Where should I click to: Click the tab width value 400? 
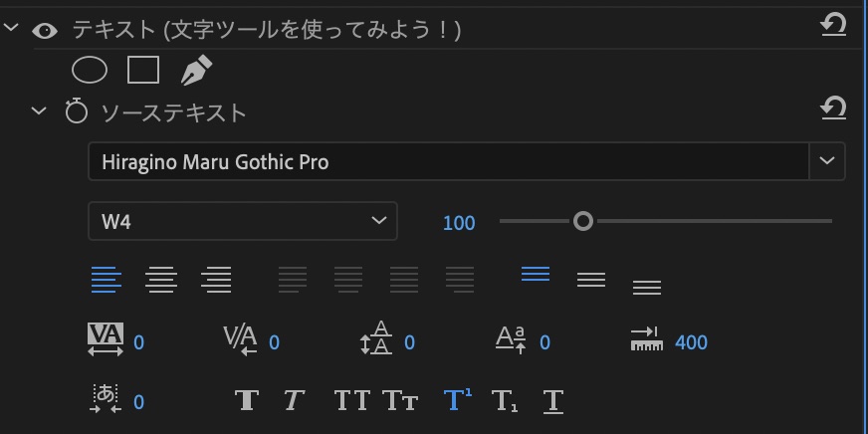691,342
